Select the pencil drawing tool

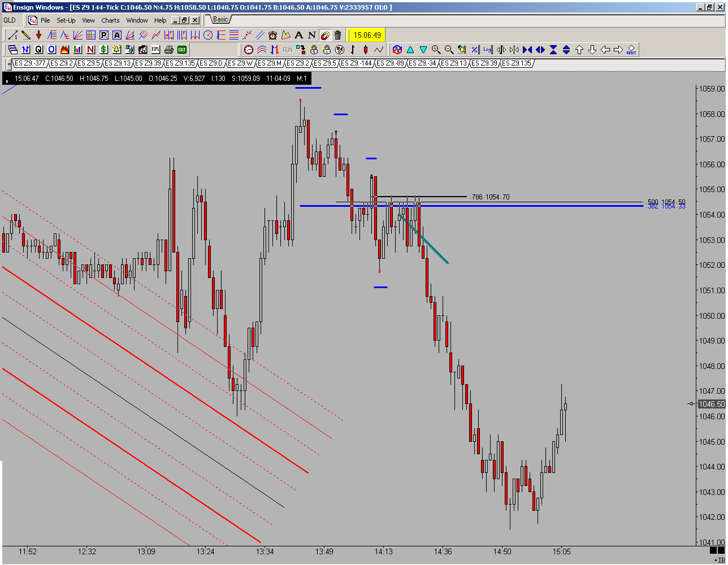tap(26, 35)
